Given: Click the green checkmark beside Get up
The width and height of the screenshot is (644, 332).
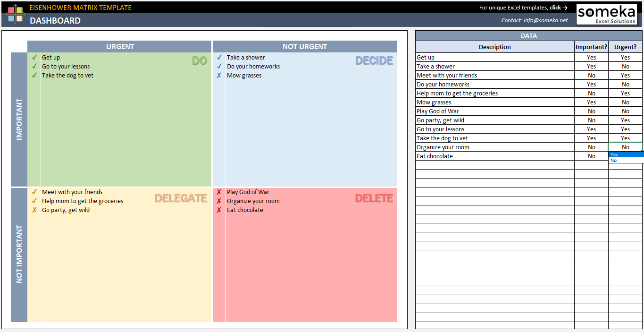Looking at the screenshot, I should [34, 57].
